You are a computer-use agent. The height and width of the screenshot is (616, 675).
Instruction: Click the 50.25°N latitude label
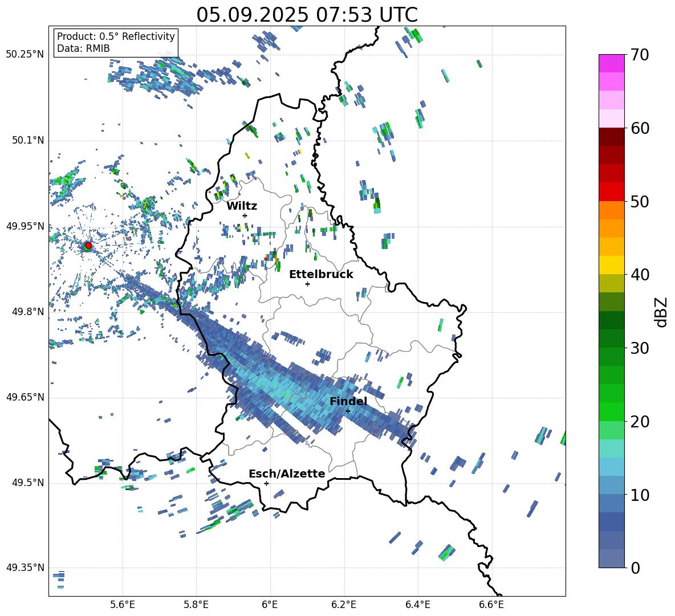[25, 55]
